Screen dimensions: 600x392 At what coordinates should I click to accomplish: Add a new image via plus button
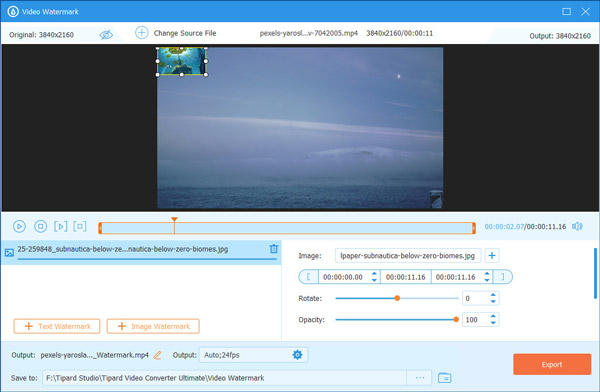pos(492,255)
